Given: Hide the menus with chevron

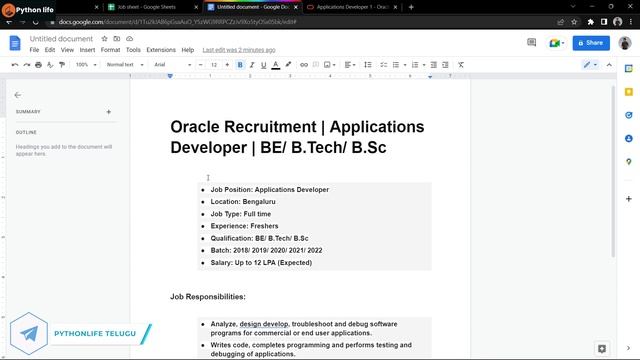Looking at the screenshot, I should click(609, 65).
